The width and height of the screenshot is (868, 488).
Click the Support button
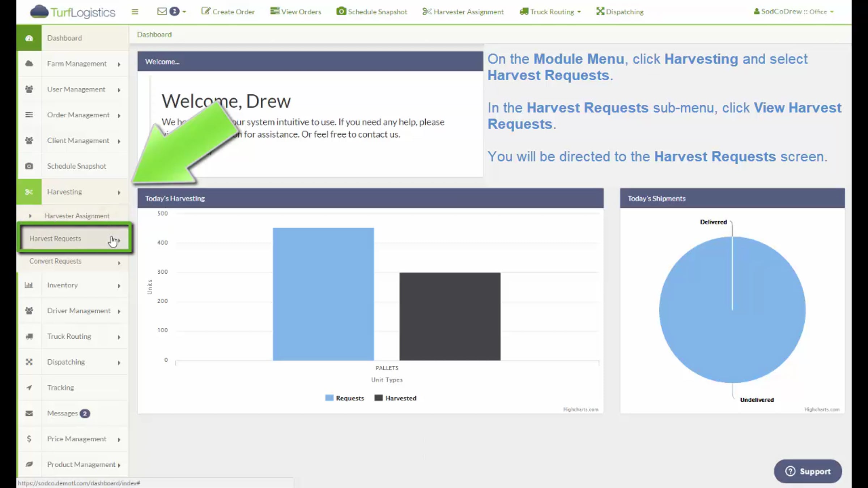pos(808,471)
